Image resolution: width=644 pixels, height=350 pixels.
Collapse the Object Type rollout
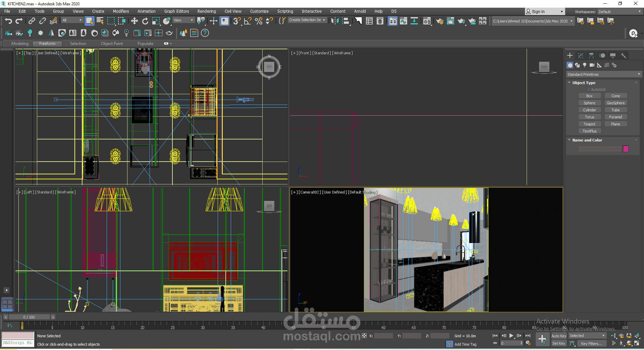click(x=584, y=83)
